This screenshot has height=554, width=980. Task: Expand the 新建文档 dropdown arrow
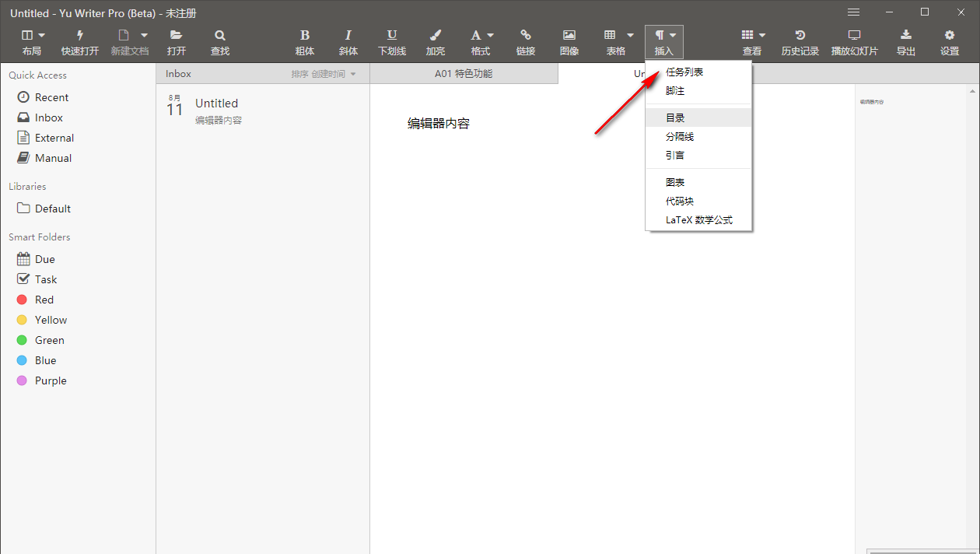[144, 35]
